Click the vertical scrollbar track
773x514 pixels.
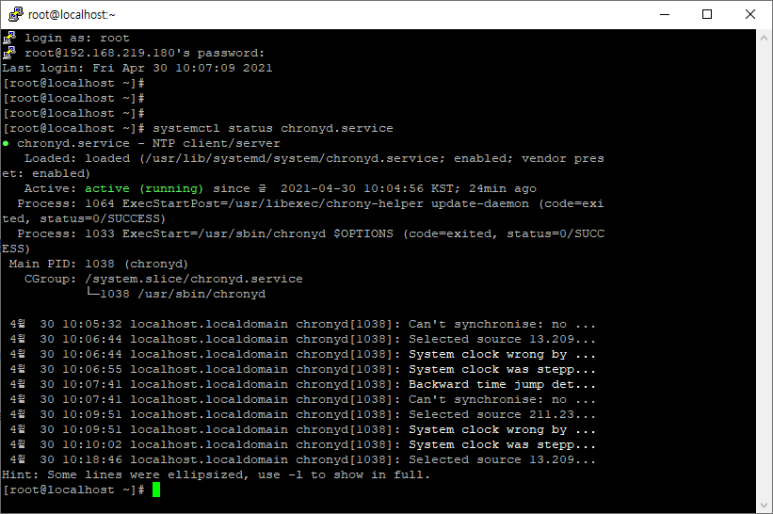(x=764, y=271)
